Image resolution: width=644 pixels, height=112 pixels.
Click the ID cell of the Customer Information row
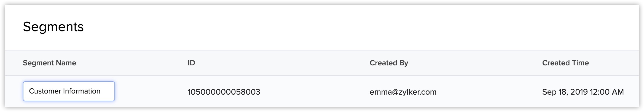[x=224, y=92]
